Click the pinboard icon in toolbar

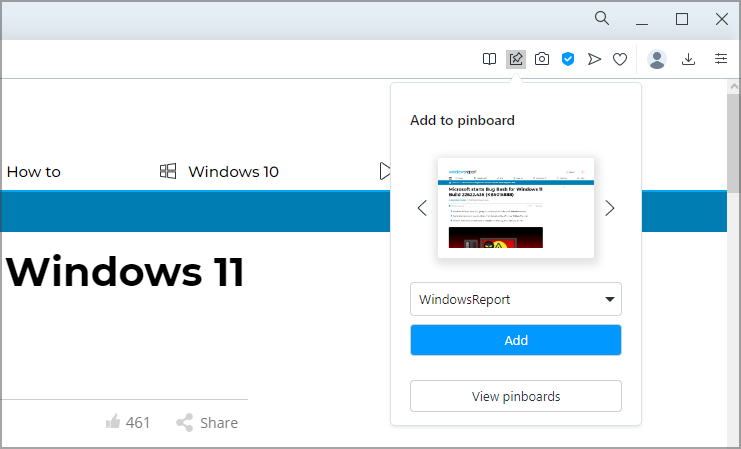(516, 59)
